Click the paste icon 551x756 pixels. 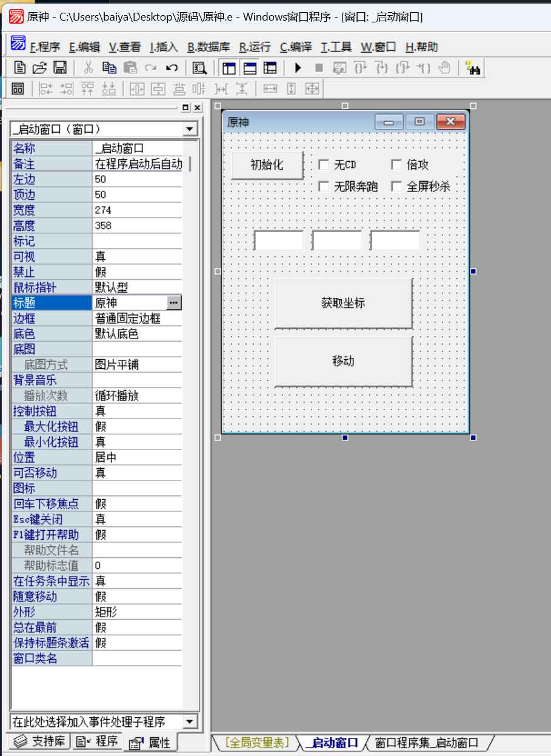130,68
